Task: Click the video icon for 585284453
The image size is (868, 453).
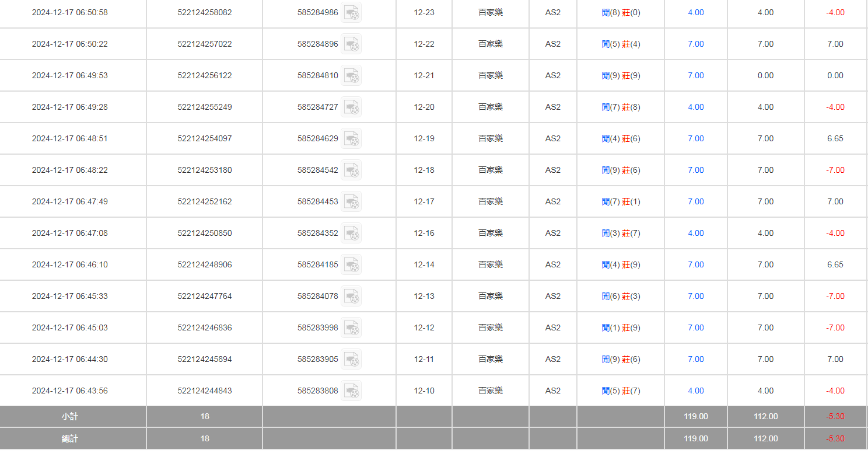Action: pos(351,201)
